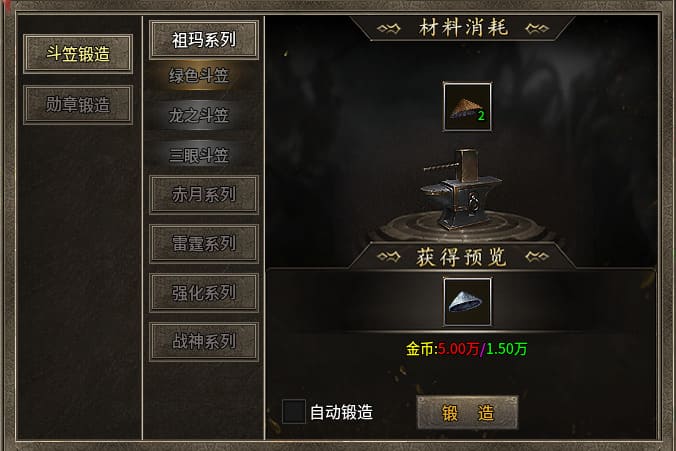Screen dimensions: 676x451
Task: Expand the 雷霆系列 category
Action: click(204, 244)
